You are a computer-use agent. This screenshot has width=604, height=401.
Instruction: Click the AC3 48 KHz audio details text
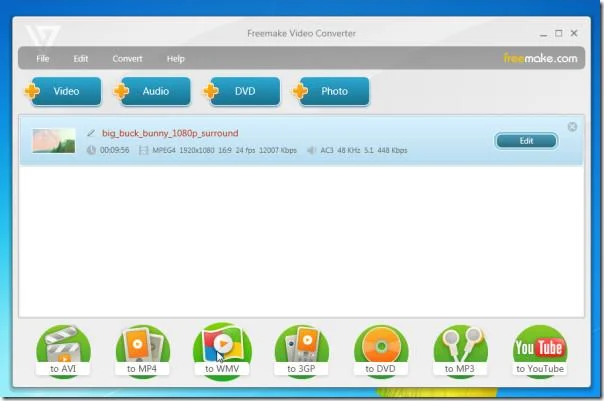tap(364, 150)
